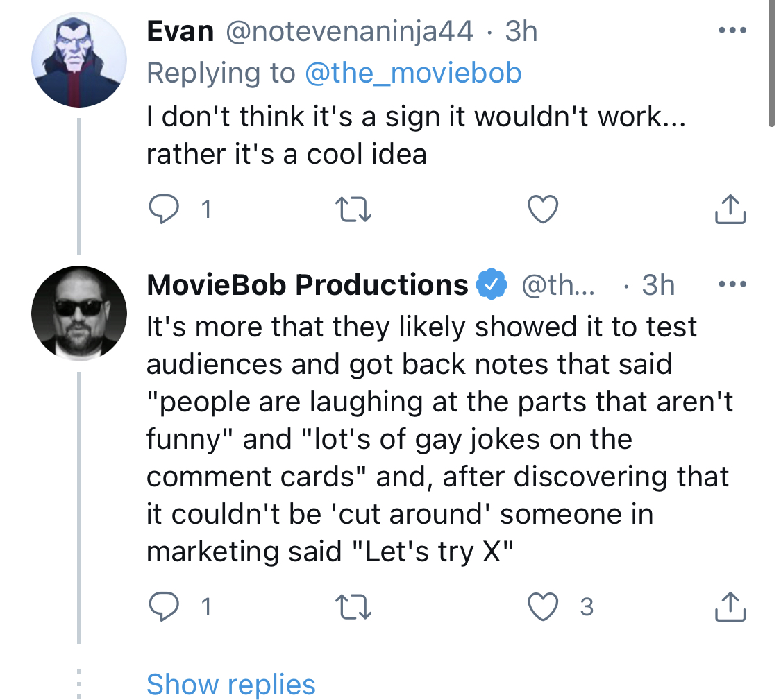Screen dimensions: 781x700
Task: Click the scrollbar at the right edge
Action: click(x=771, y=64)
